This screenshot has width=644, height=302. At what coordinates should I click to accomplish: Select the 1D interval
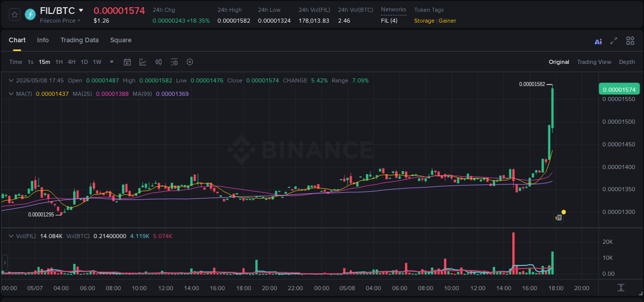pyautogui.click(x=84, y=62)
